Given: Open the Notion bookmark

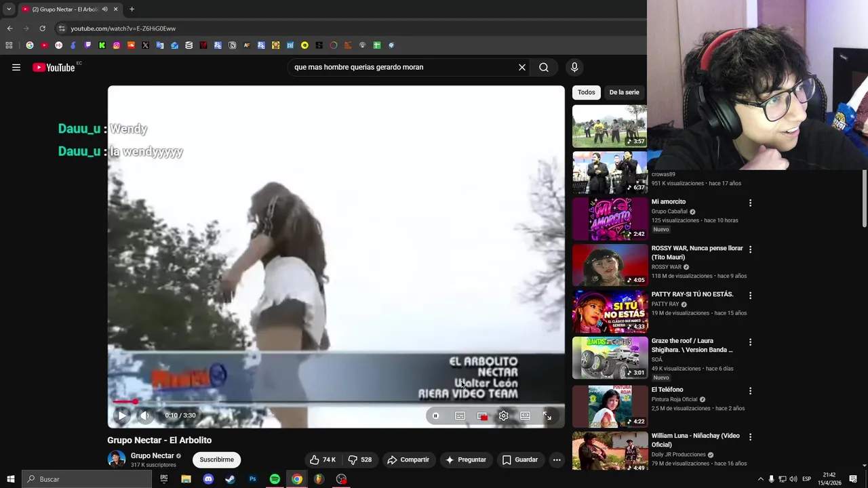Looking at the screenshot, I should pyautogui.click(x=232, y=45).
